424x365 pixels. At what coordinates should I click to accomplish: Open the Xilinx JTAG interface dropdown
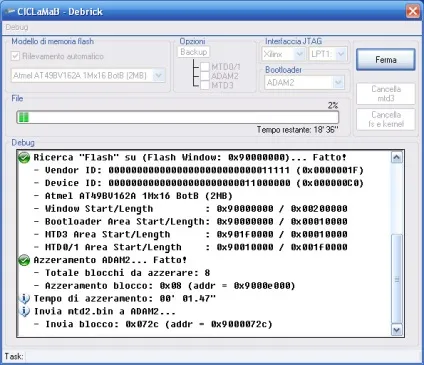click(299, 54)
